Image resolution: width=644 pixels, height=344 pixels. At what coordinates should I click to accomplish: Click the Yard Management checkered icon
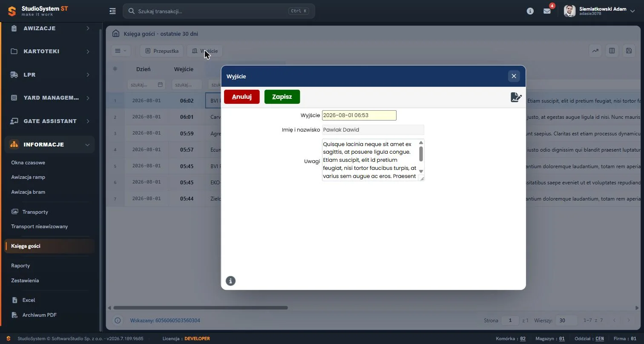click(x=14, y=97)
